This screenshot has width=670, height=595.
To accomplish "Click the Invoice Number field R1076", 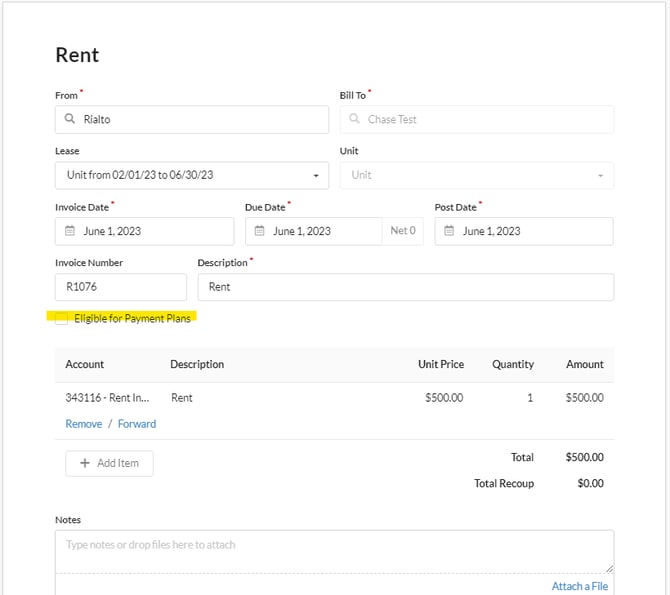I will [120, 287].
